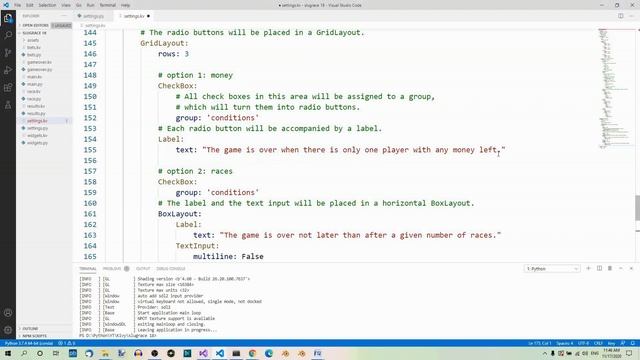Click the code minimap overview
Image resolution: width=640 pixels, height=360 pixels.
(615, 88)
